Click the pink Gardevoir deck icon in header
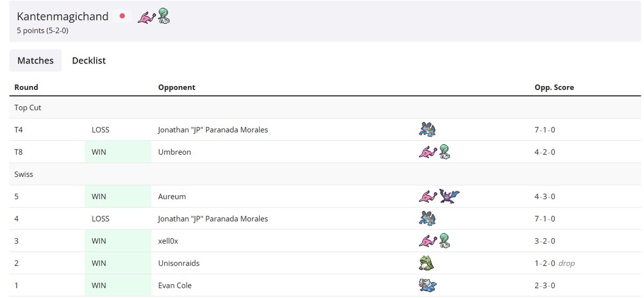Viewport: 644px width, 298px height. tap(147, 18)
